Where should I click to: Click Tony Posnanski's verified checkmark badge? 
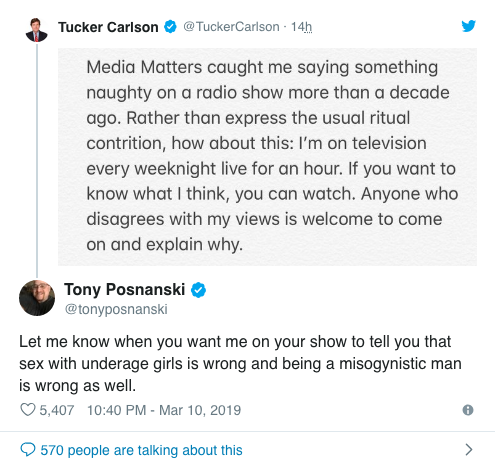point(198,290)
